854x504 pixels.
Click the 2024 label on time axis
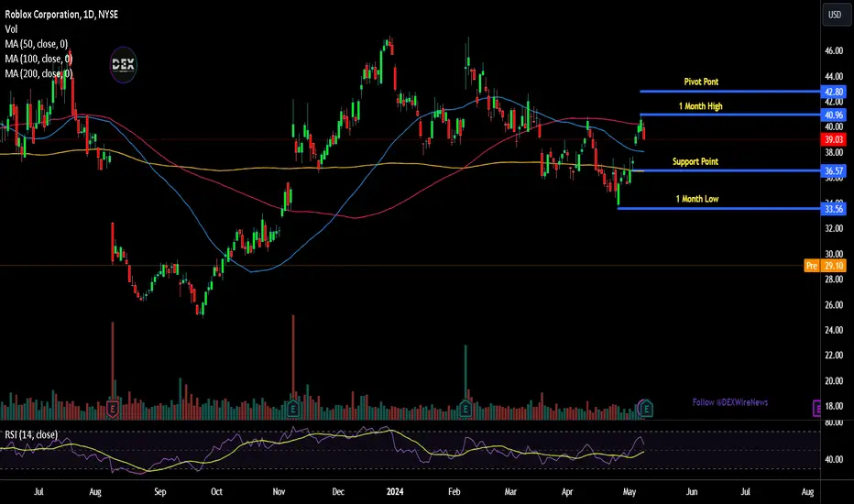(x=395, y=491)
